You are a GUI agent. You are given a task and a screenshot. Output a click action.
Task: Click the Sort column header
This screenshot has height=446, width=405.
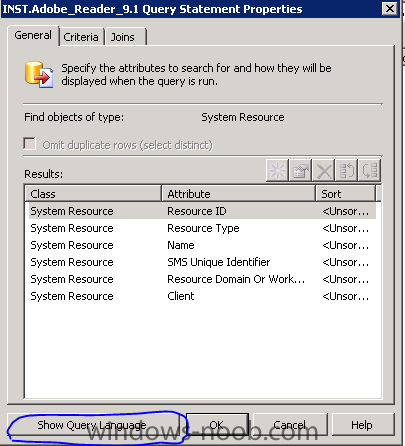click(345, 194)
